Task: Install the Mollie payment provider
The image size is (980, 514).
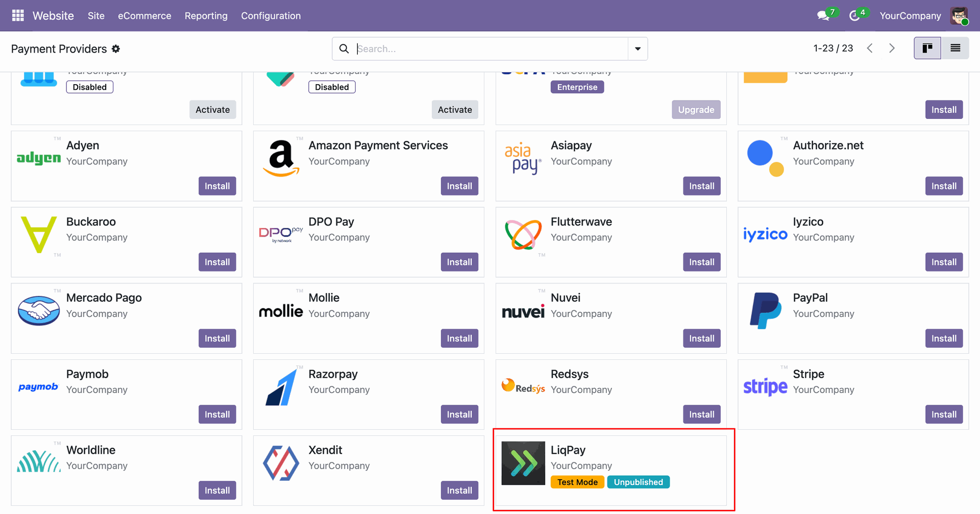Action: [x=459, y=338]
